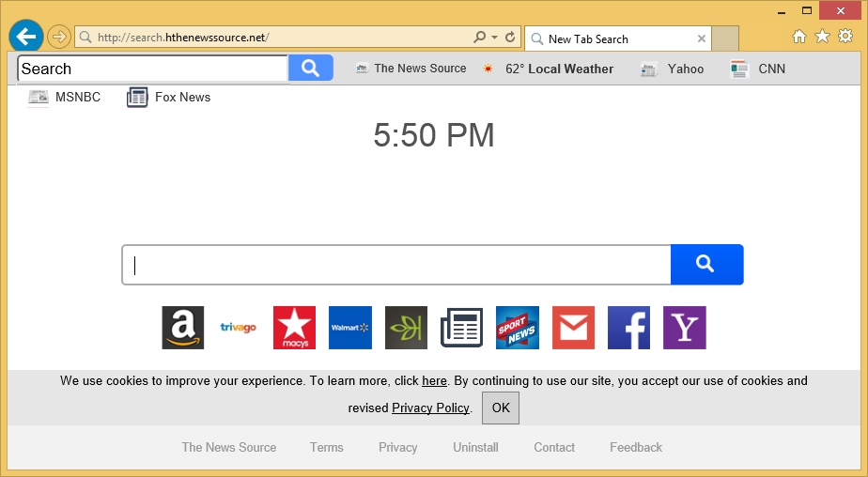Click the 'here' cookie info link
868x477 pixels.
(x=434, y=380)
